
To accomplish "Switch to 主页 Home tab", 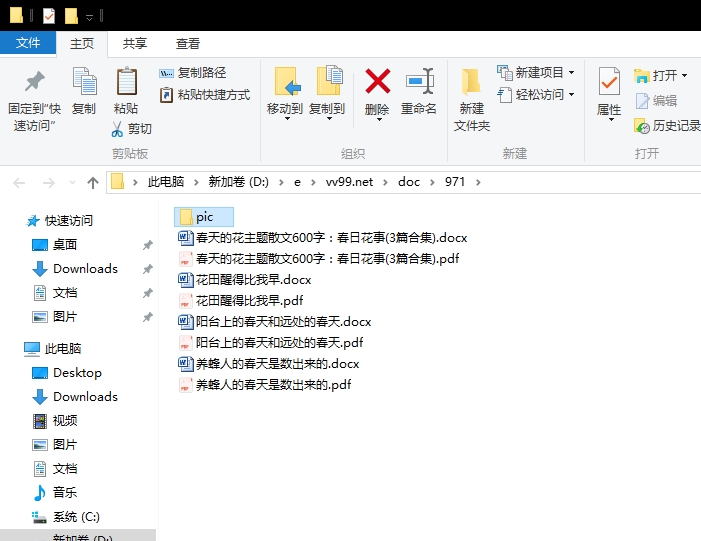I will tap(82, 43).
